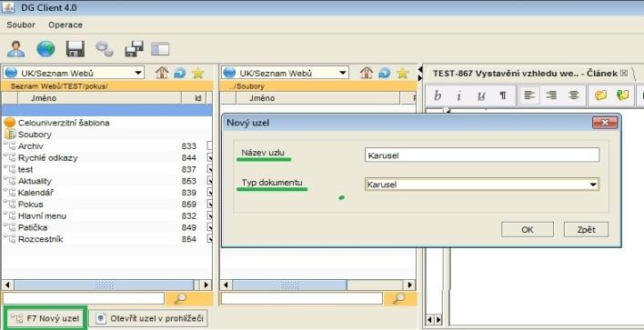Click the right arrow of middle panel scrollbar
The image size is (644, 330).
pyautogui.click(x=409, y=285)
